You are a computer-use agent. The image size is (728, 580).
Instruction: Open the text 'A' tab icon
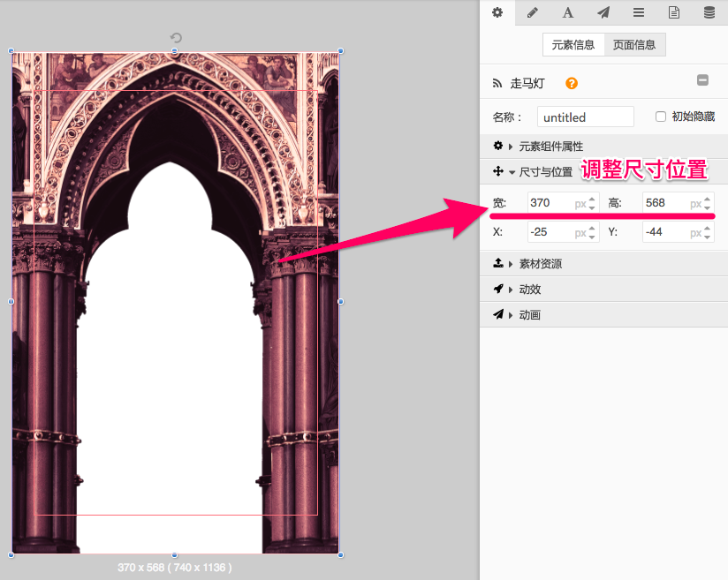click(x=568, y=12)
